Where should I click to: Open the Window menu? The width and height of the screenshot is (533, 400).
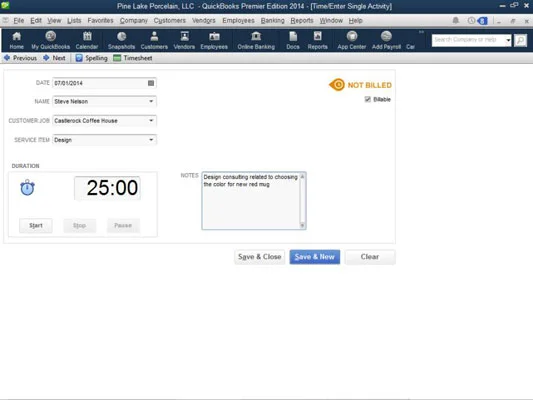point(331,21)
